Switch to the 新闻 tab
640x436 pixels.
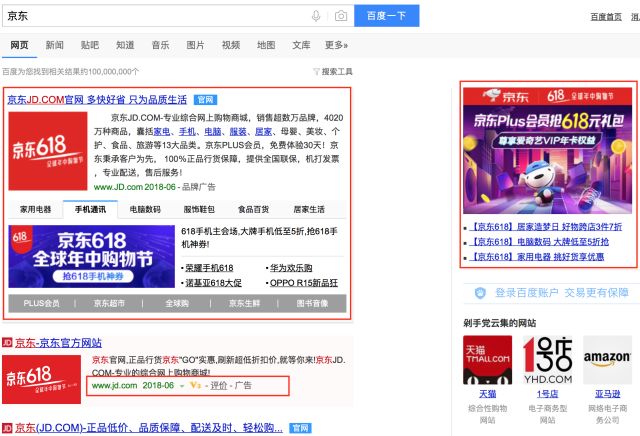[54, 45]
